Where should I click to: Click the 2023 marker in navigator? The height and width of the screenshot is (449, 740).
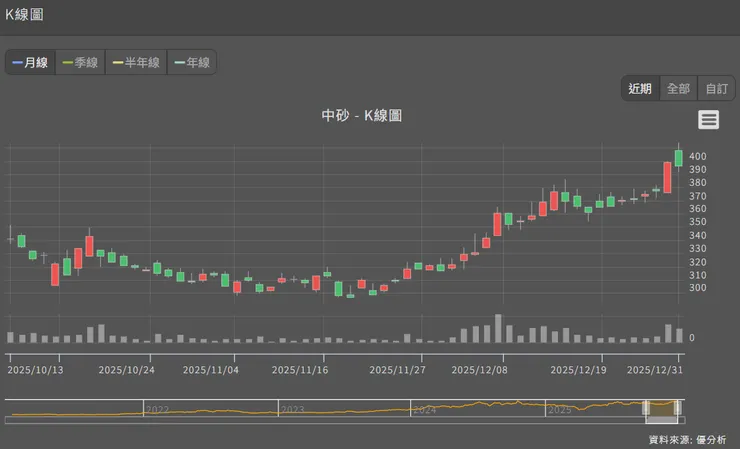tap(293, 409)
